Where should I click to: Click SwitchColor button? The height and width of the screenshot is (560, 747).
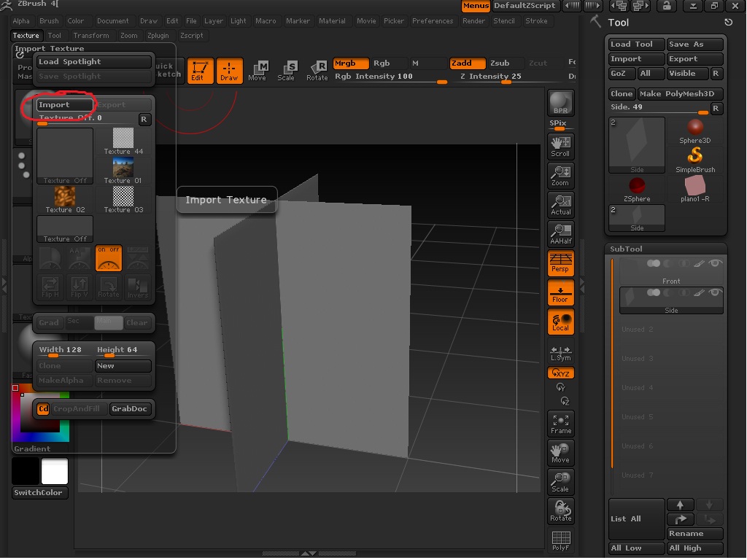39,493
